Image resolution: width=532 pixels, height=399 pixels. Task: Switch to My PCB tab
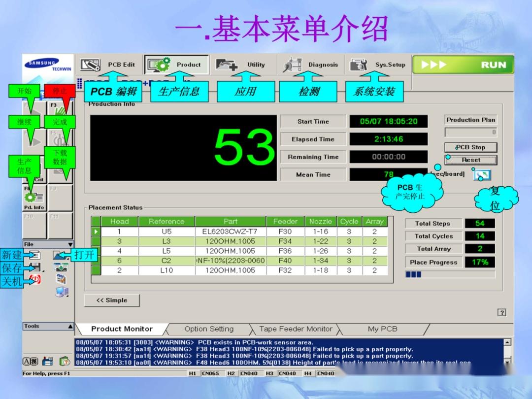pyautogui.click(x=382, y=329)
